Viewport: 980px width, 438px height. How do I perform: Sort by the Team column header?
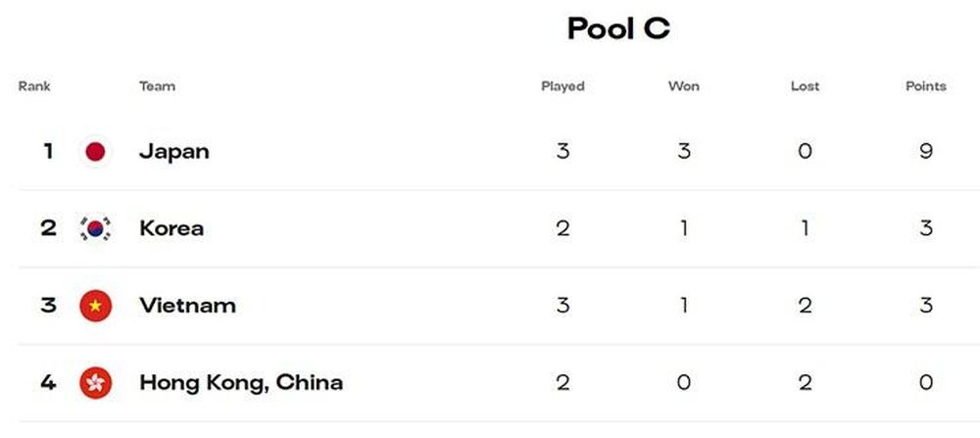[158, 86]
